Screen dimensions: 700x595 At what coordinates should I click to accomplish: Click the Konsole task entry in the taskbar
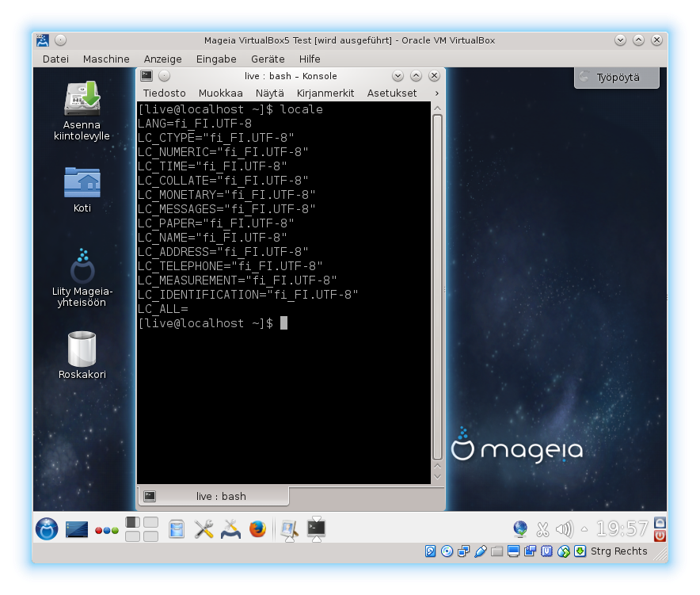click(317, 529)
